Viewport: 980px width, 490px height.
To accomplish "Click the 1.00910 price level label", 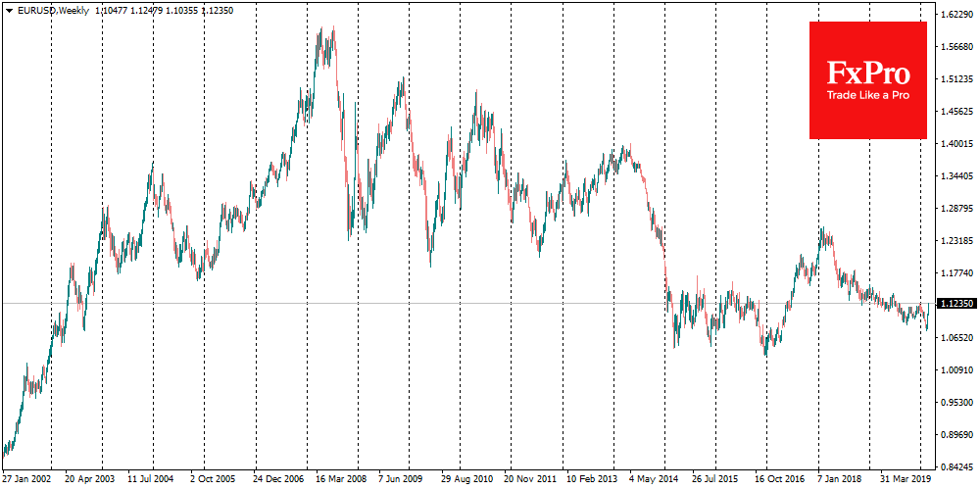I will tap(954, 369).
